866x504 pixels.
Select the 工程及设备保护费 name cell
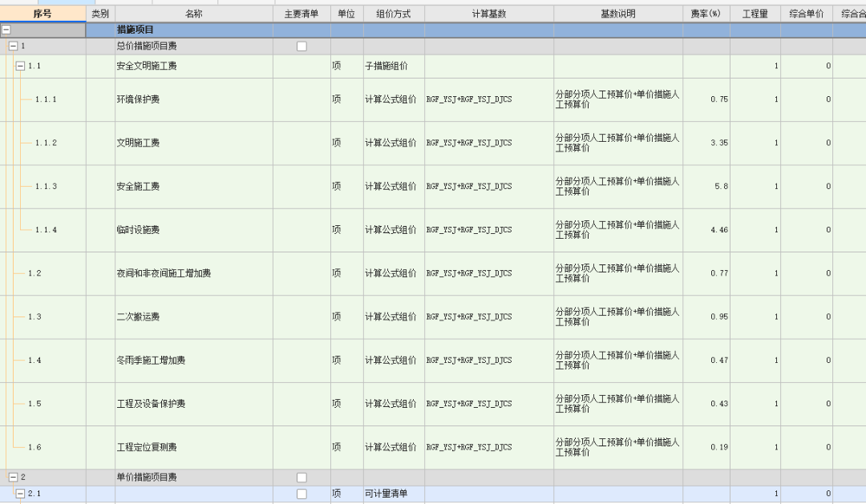click(x=194, y=404)
